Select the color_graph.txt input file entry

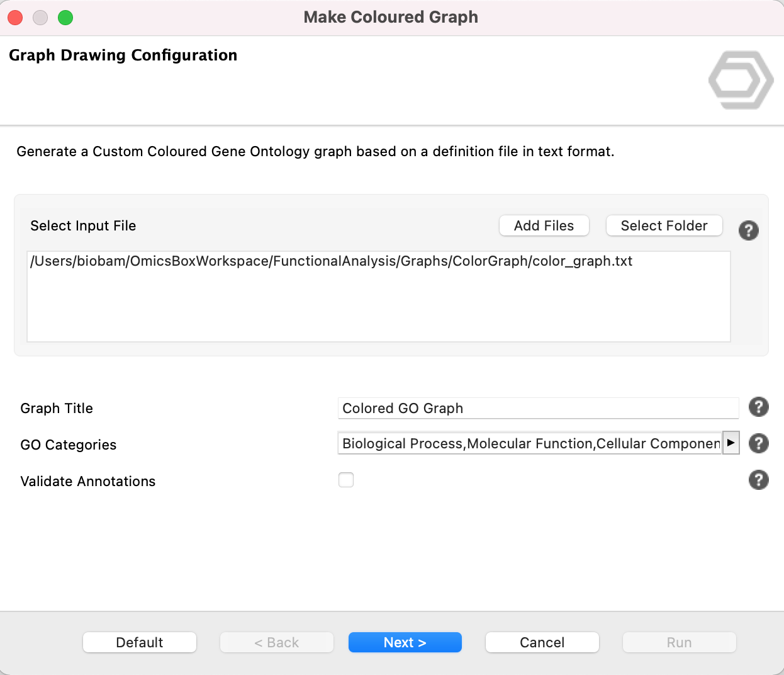click(332, 261)
